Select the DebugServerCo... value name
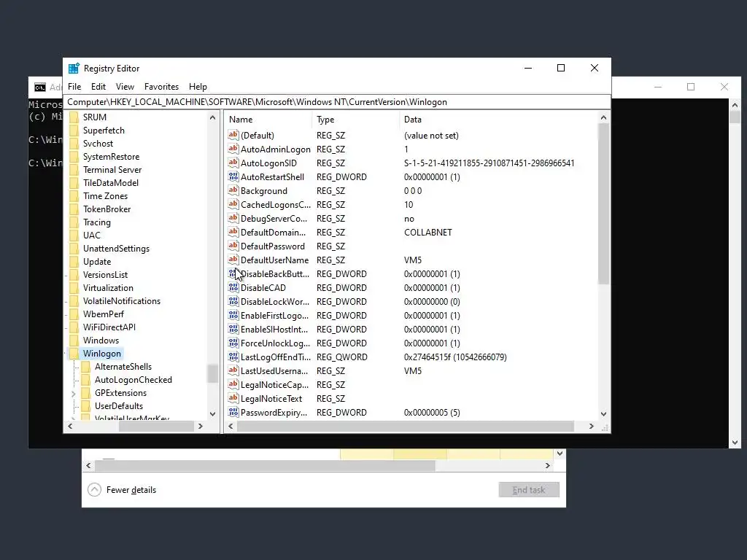This screenshot has height=560, width=747. click(x=274, y=219)
